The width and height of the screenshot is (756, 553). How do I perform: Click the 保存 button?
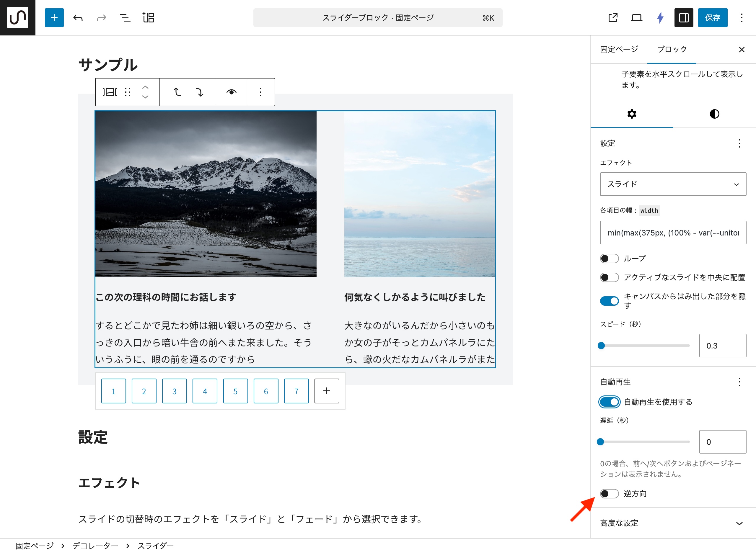point(712,18)
